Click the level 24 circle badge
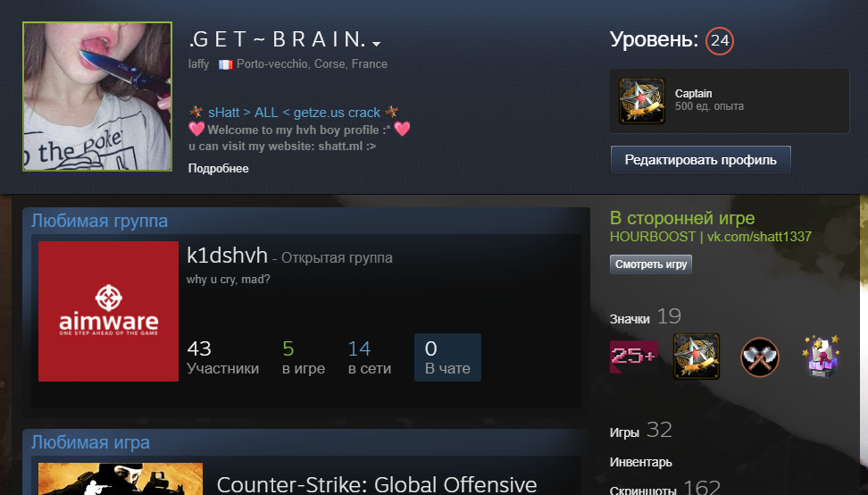 (x=720, y=40)
